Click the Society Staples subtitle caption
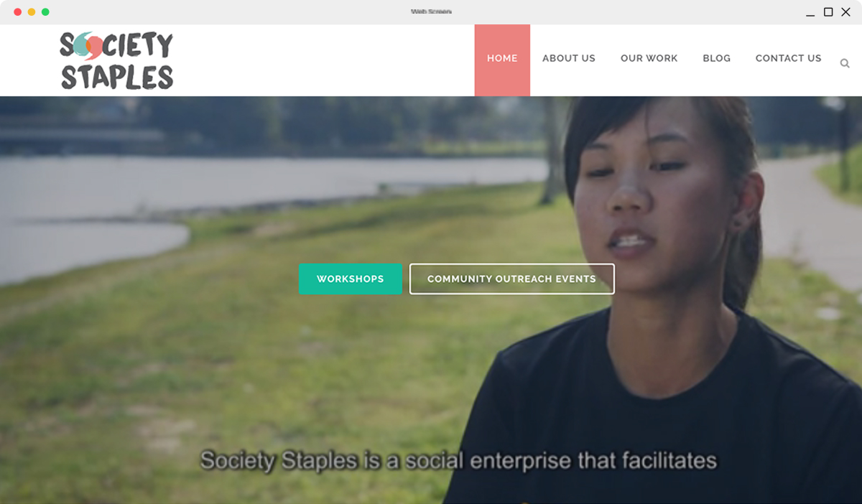The image size is (862, 504). (x=458, y=460)
